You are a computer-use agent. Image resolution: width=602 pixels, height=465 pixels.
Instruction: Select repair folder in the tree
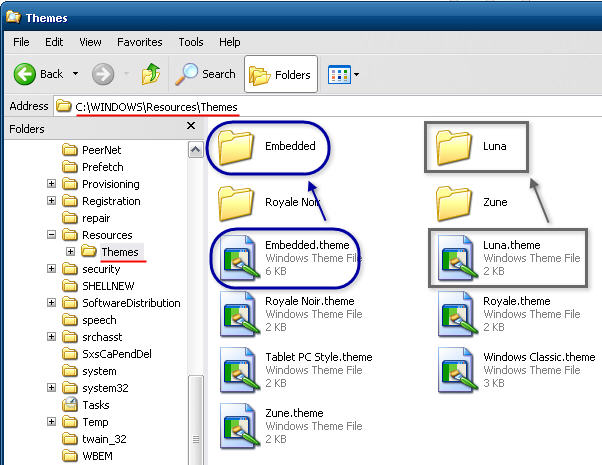point(96,218)
